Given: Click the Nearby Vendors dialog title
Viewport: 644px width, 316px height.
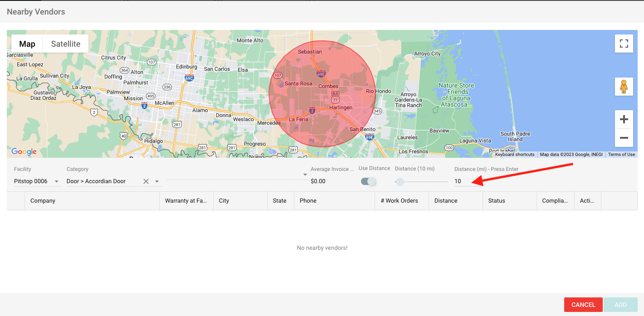Looking at the screenshot, I should [36, 12].
